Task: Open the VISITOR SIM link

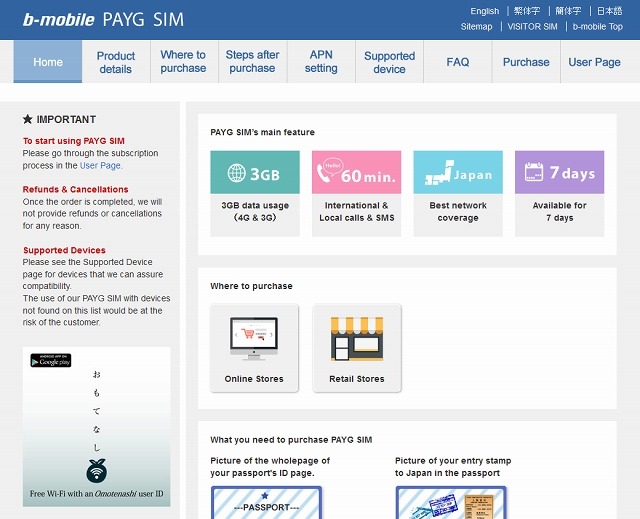Action: click(532, 27)
